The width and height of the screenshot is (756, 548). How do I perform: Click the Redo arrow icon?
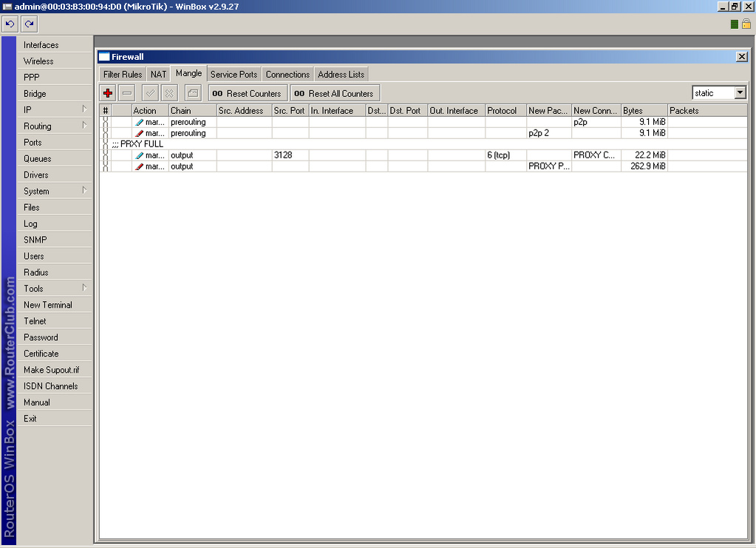click(30, 24)
